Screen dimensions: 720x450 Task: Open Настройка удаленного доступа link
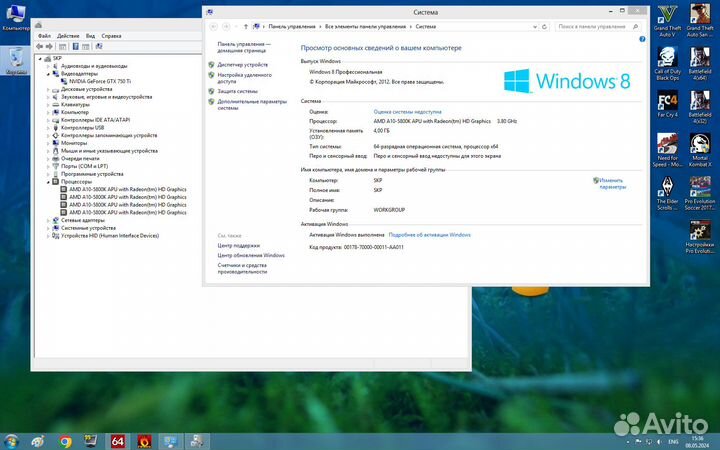pos(244,78)
